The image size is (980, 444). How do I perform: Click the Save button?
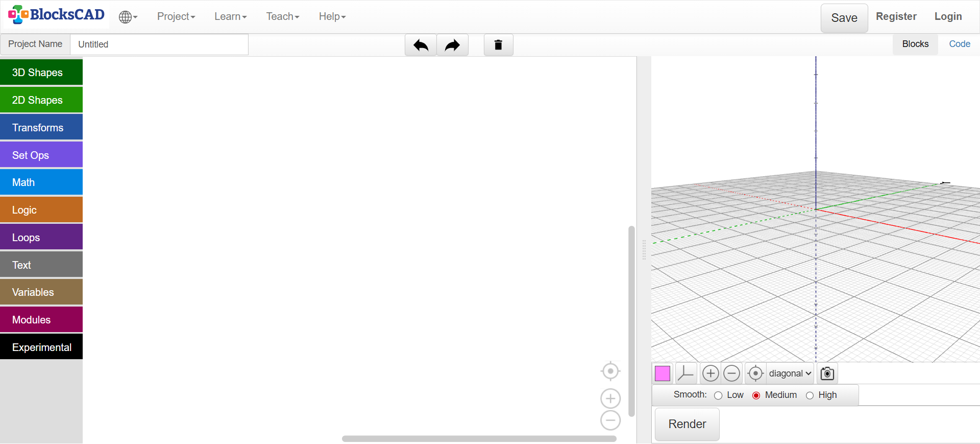pos(844,18)
